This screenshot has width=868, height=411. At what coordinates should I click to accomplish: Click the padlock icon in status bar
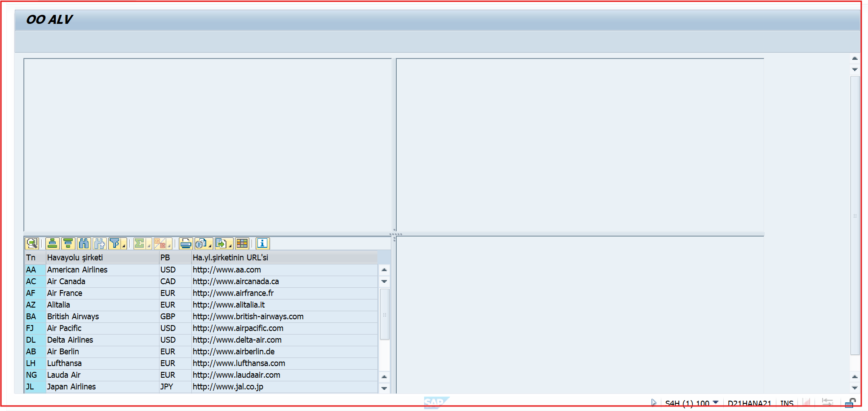point(850,403)
